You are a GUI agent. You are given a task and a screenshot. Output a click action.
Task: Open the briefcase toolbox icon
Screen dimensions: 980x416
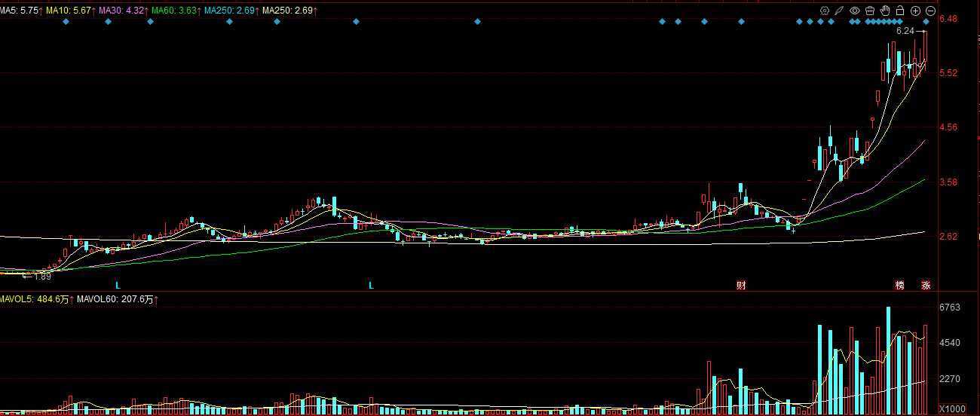[x=870, y=11]
